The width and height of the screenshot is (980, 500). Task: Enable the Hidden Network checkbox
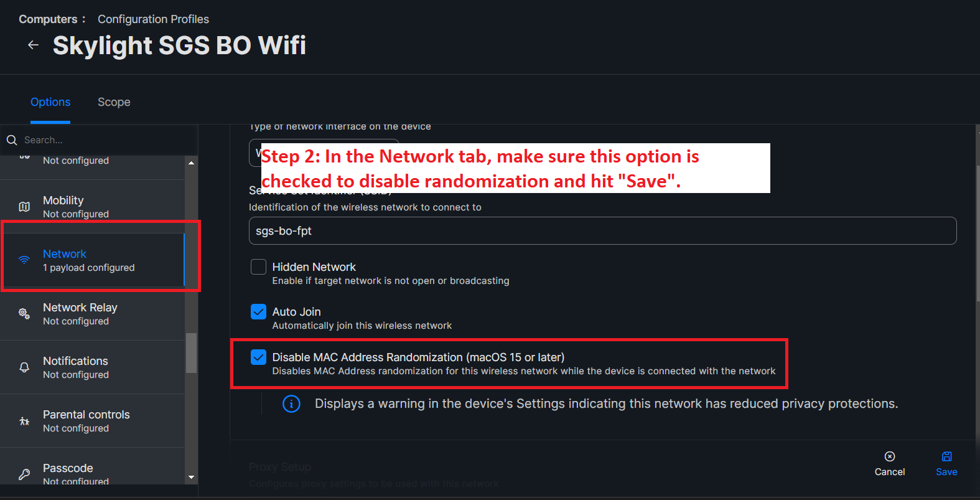(258, 267)
